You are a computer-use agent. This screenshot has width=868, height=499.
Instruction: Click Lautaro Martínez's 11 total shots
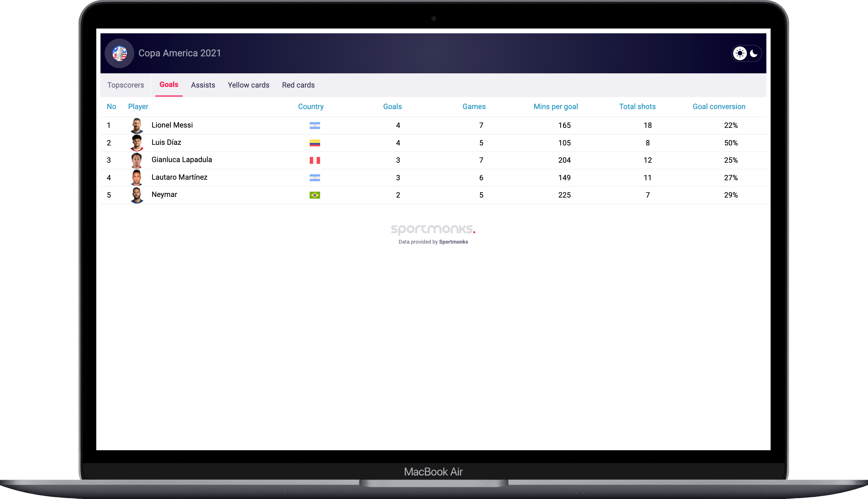648,178
